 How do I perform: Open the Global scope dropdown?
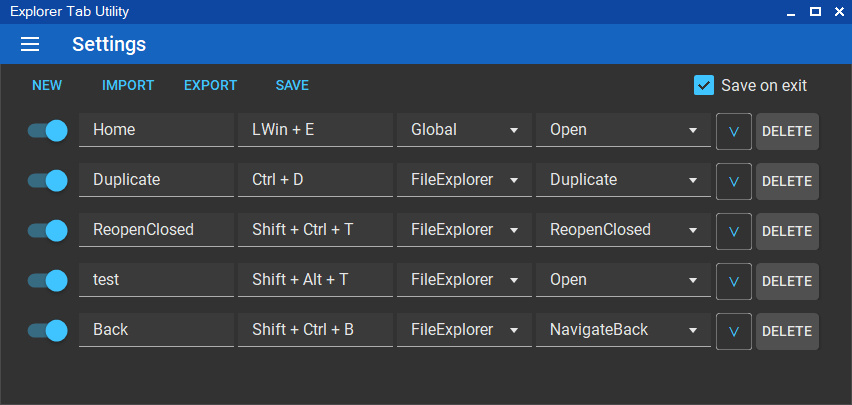tap(464, 130)
